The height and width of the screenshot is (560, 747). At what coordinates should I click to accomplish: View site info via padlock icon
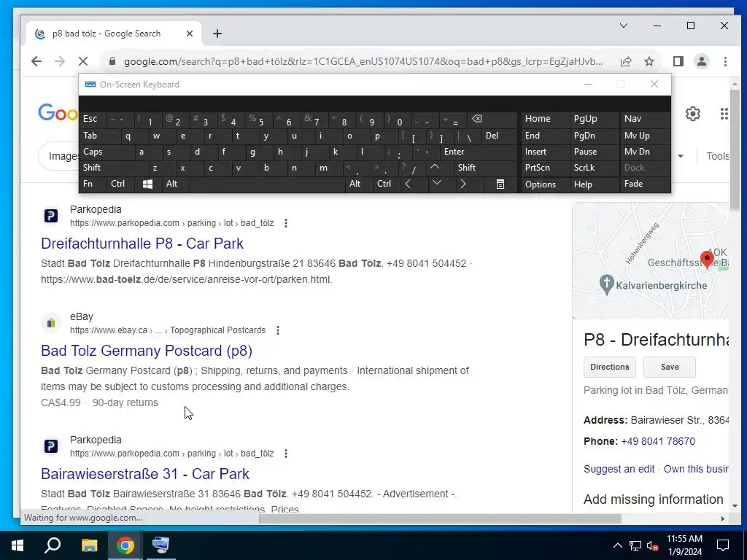112,61
